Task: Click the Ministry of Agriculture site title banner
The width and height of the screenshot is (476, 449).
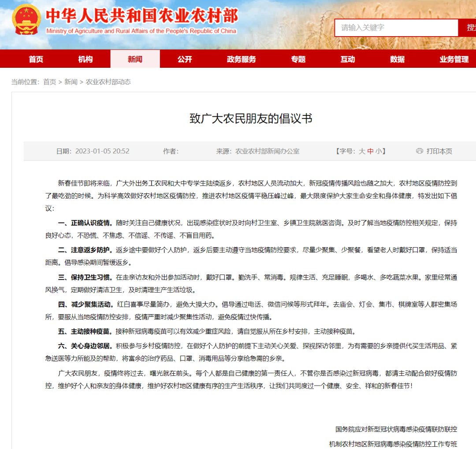Action: (141, 20)
